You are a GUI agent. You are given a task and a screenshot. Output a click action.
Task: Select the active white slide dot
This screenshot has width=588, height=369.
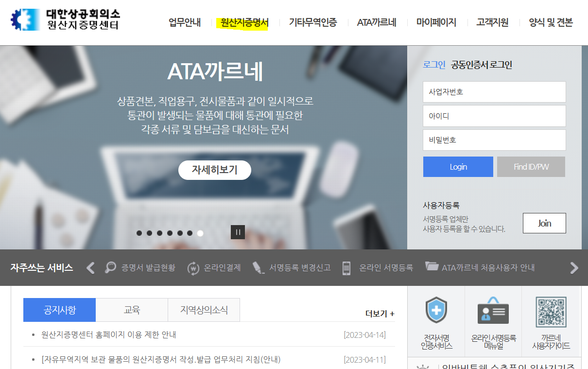200,233
